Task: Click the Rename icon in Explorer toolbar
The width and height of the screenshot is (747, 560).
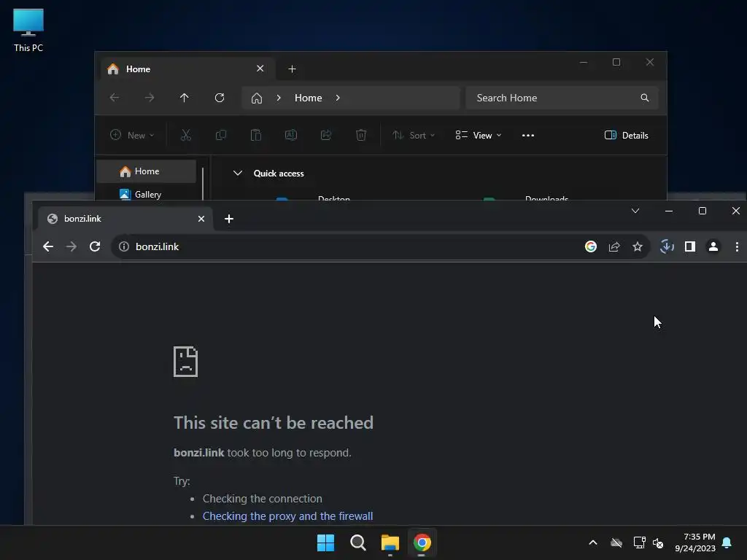Action: coord(291,135)
